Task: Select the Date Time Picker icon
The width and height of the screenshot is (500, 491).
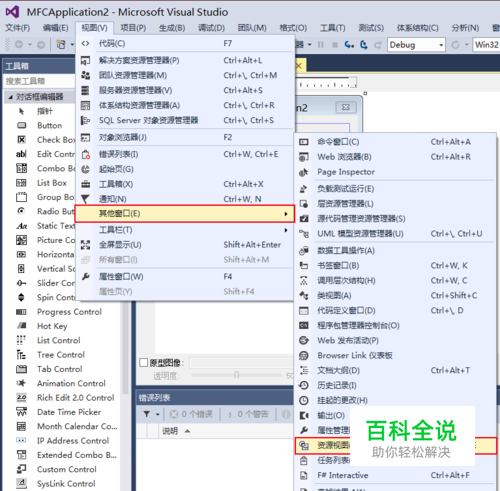Action: pos(21,412)
